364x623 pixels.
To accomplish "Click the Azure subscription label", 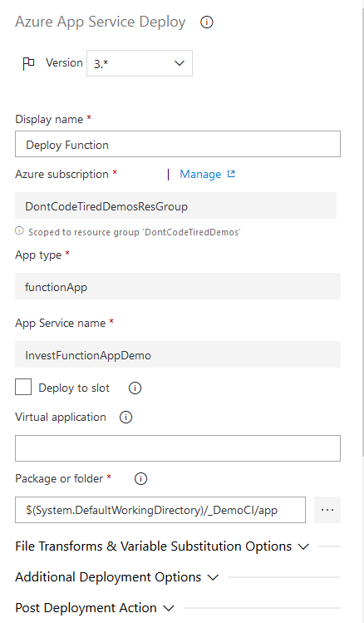I will pos(62,174).
